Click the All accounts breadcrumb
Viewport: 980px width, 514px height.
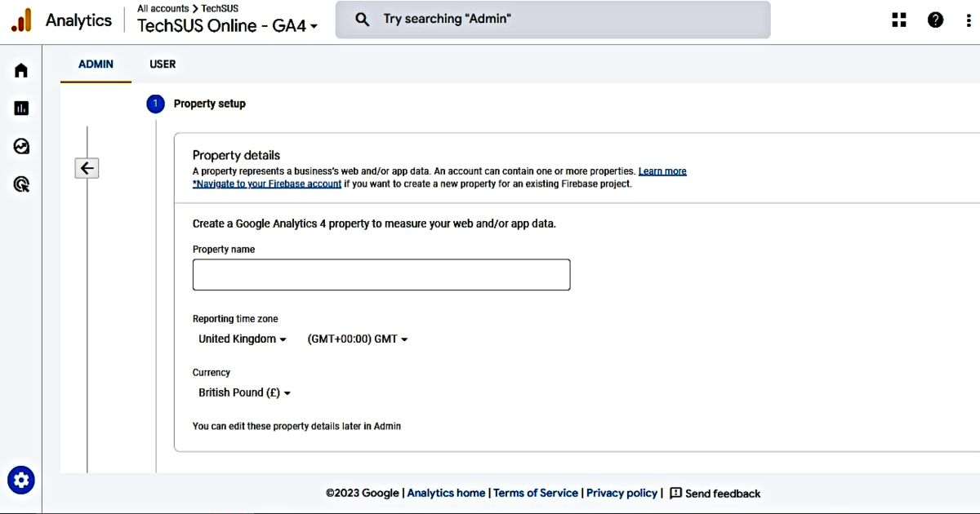[x=163, y=8]
